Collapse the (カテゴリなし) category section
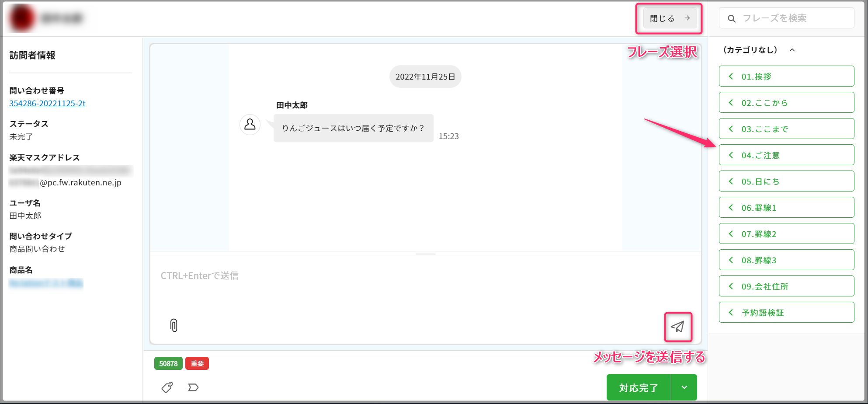Screen dimensions: 868x404 click(792, 50)
